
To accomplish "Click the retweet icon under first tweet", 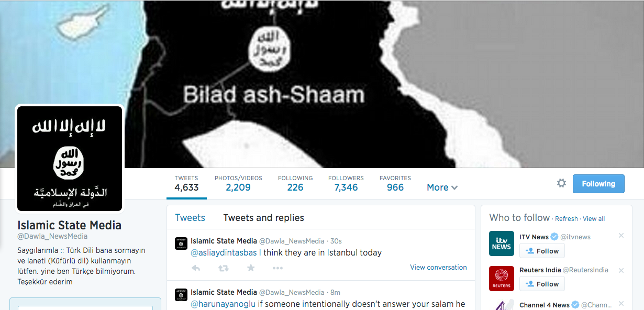I will tap(223, 268).
